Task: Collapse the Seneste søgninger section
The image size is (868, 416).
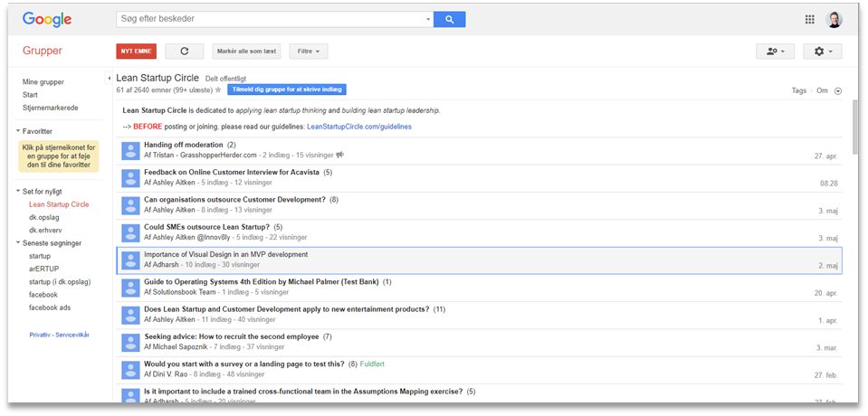Action: [18, 243]
